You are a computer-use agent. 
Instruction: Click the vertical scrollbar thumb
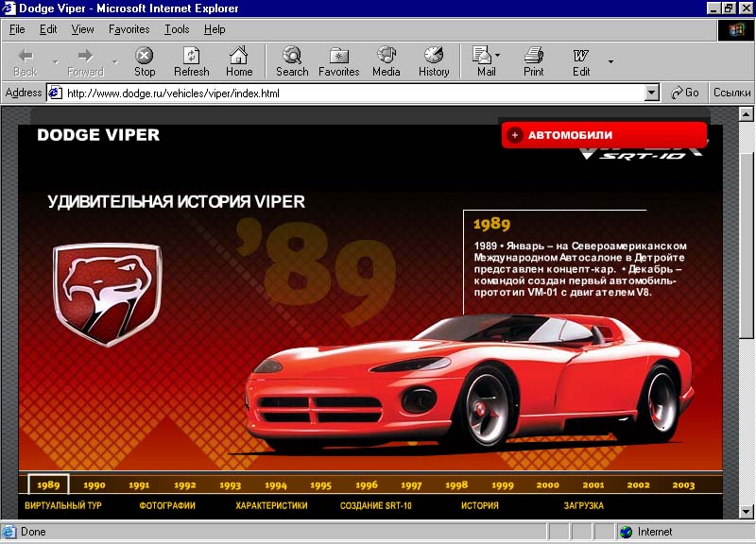click(x=747, y=246)
